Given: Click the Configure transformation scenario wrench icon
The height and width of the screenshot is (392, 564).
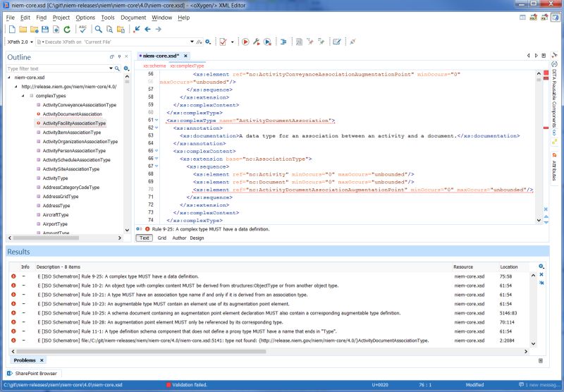Looking at the screenshot, I should pos(257,42).
